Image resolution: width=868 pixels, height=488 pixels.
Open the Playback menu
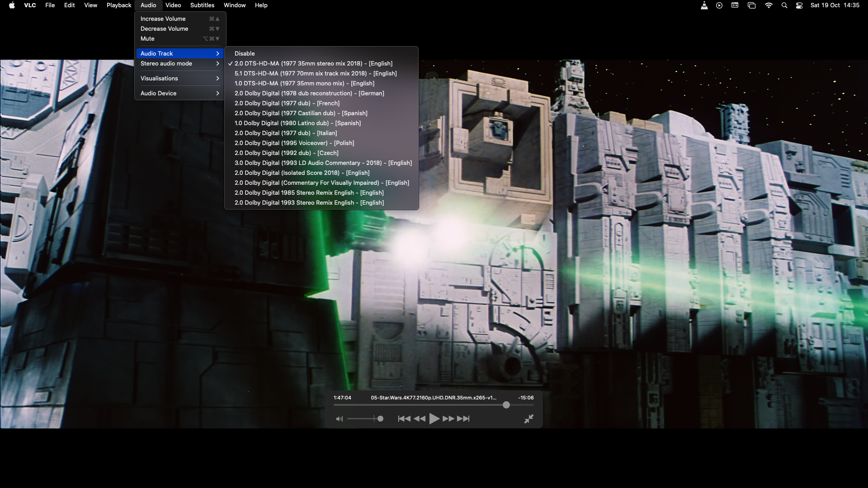click(x=119, y=5)
